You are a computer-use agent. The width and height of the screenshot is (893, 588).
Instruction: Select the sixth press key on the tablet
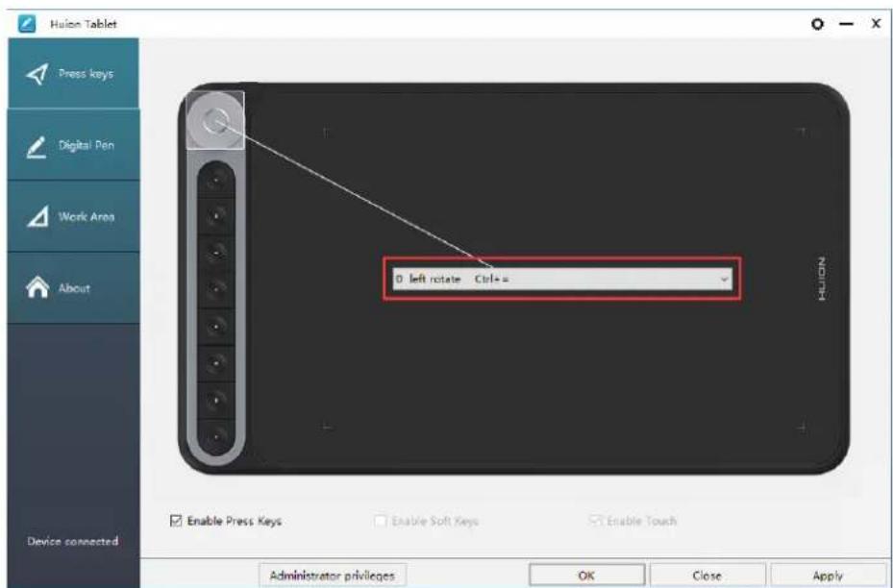(216, 362)
